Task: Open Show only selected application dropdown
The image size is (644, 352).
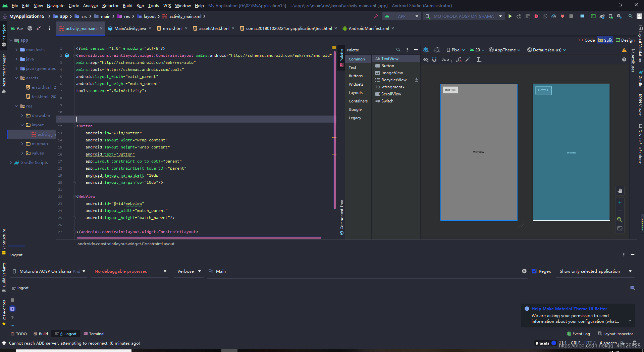Action: (596, 271)
